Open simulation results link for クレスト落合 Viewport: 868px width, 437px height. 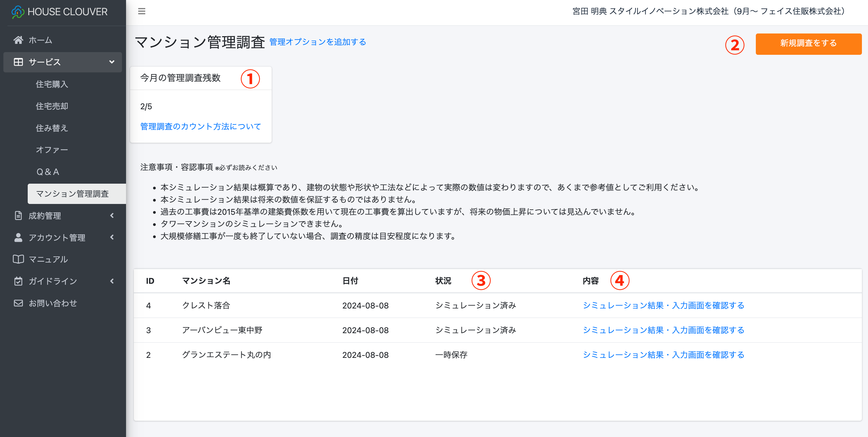coord(663,305)
